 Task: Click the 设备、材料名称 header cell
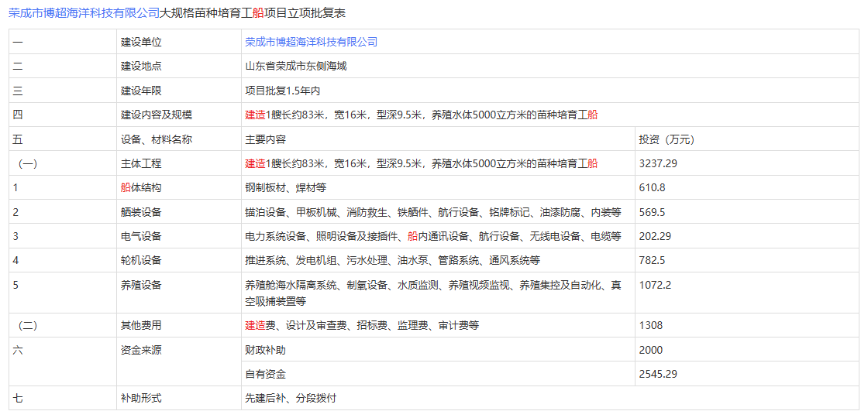pos(179,139)
